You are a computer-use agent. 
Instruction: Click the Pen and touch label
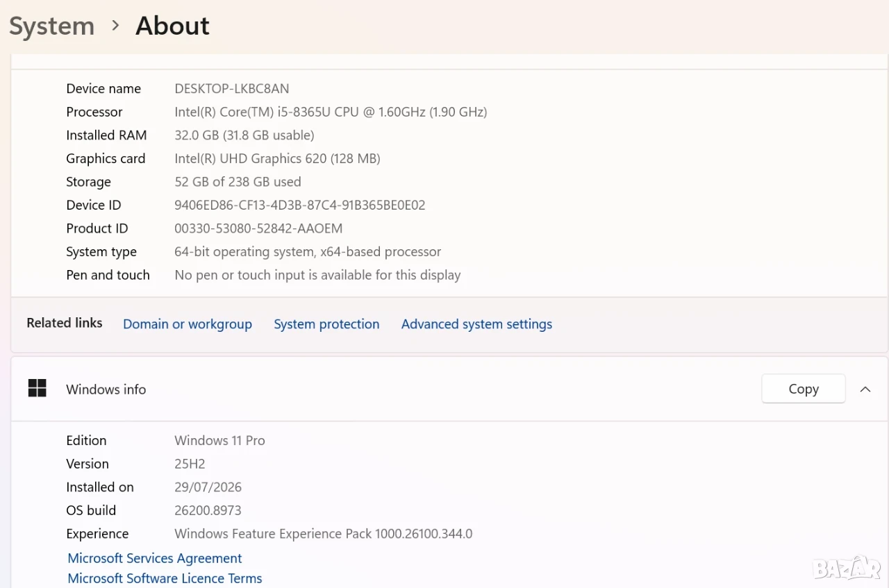click(x=108, y=275)
